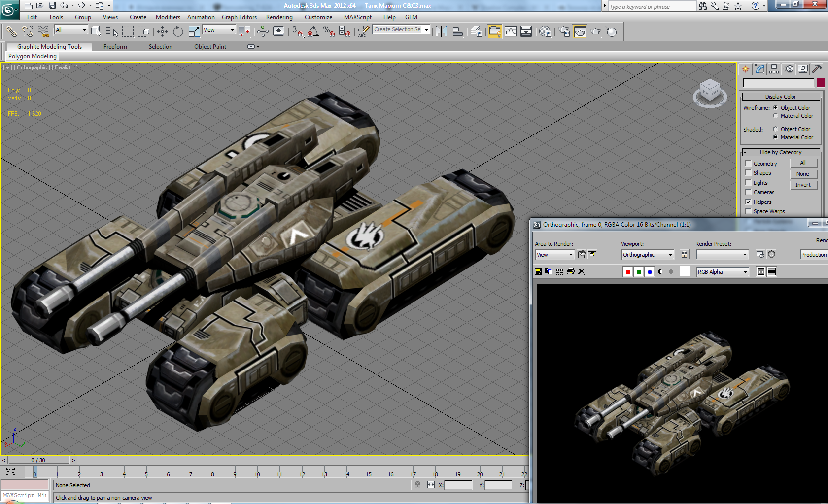Image resolution: width=828 pixels, height=504 pixels.
Task: Toggle Angle Snap icon
Action: point(313,32)
